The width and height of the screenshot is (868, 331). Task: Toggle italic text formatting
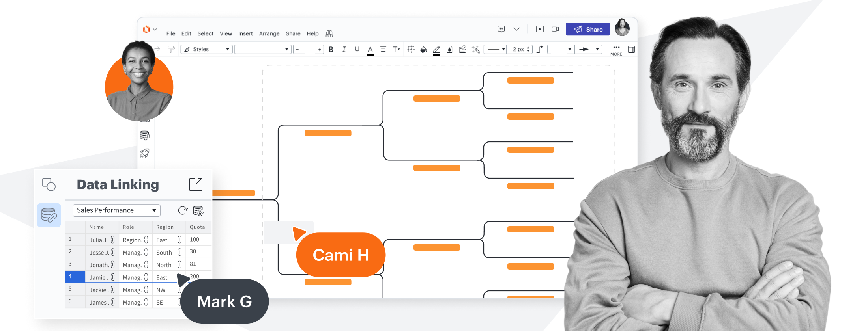pyautogui.click(x=344, y=50)
